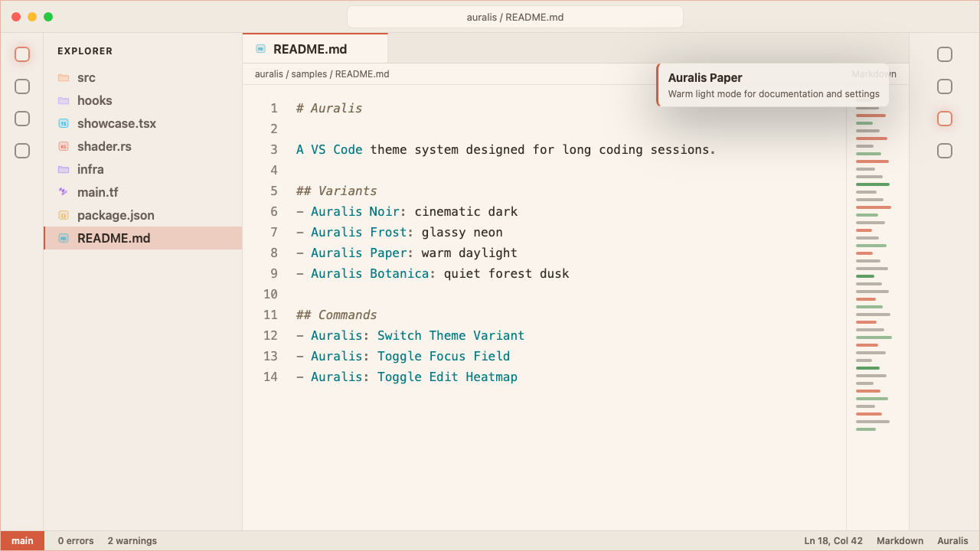Click Ln 18, Col 42 in status bar

point(833,541)
